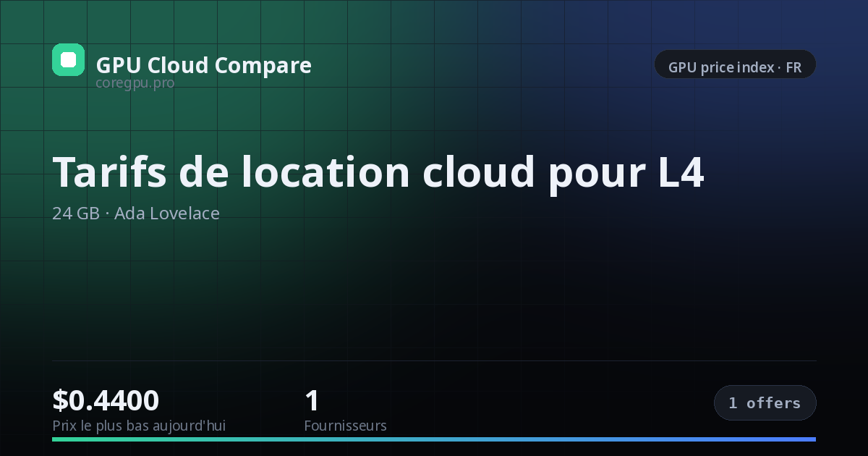Open the GPU Cloud Compare title
This screenshot has height=456, width=868.
(204, 65)
